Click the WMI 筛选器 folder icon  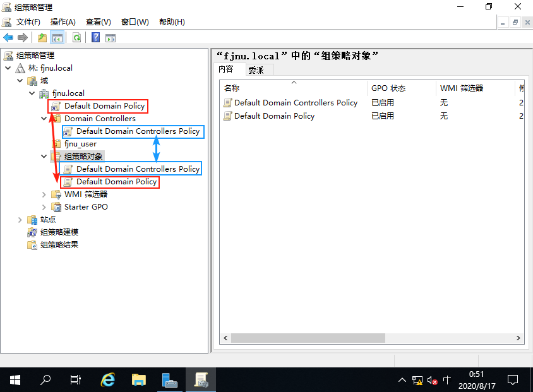[56, 194]
